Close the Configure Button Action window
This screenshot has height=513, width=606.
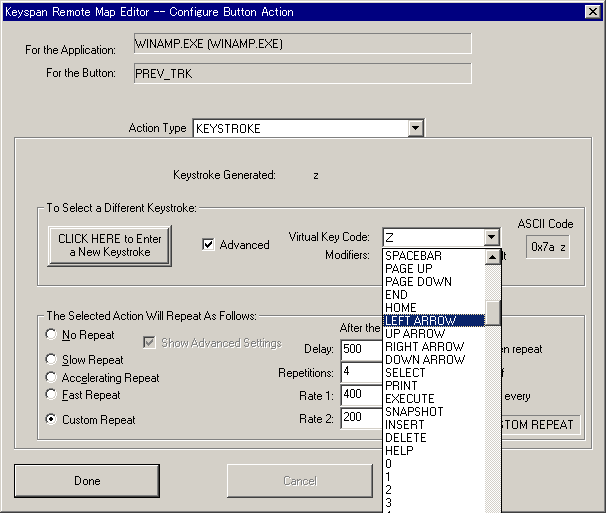[x=593, y=10]
